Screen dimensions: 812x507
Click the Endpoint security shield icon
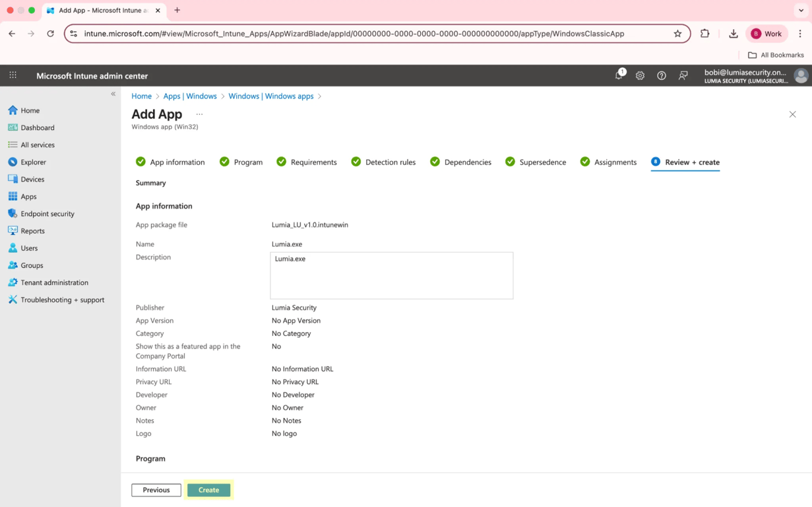point(13,213)
